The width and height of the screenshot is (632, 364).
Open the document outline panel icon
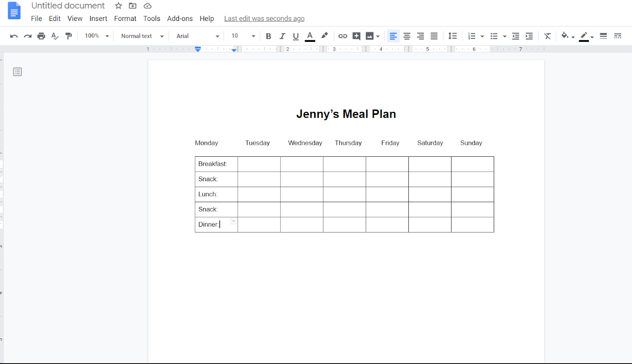[17, 72]
